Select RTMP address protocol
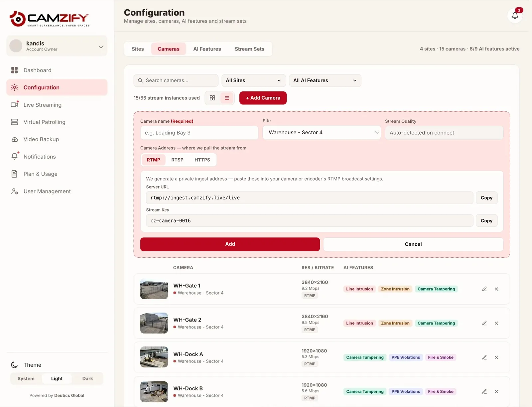 153,160
